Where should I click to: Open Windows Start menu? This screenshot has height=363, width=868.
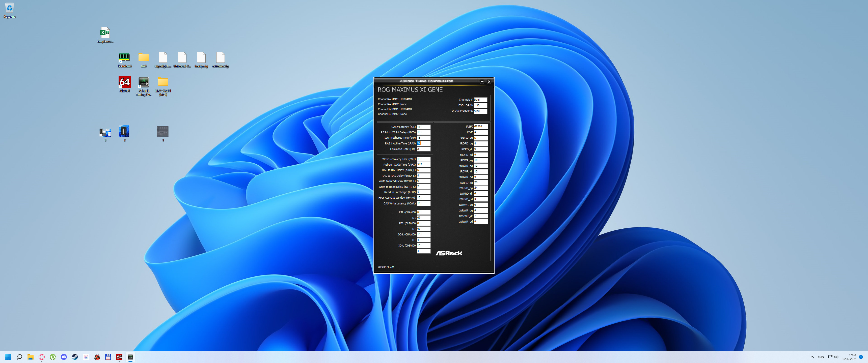pyautogui.click(x=8, y=357)
